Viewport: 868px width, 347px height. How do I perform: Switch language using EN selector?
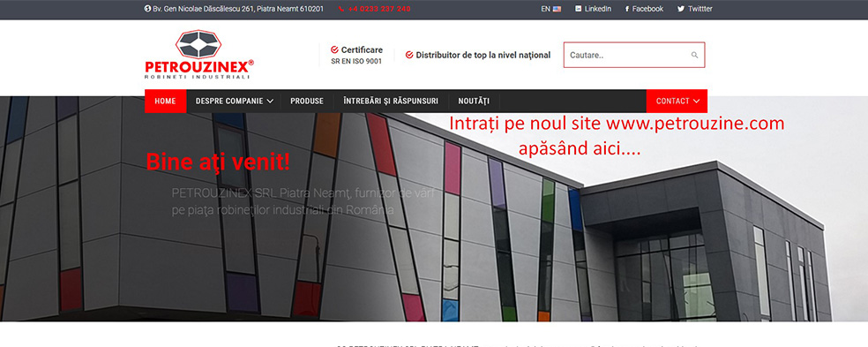click(550, 9)
